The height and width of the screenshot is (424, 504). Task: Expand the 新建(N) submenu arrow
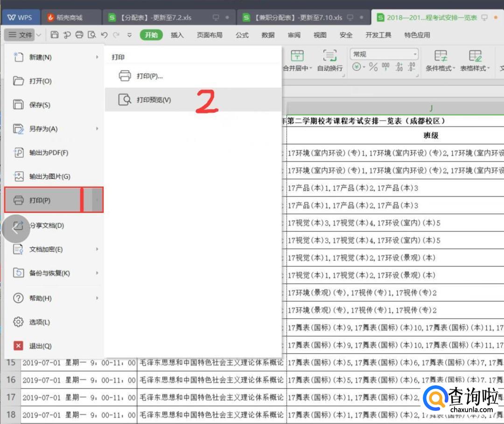tap(97, 57)
